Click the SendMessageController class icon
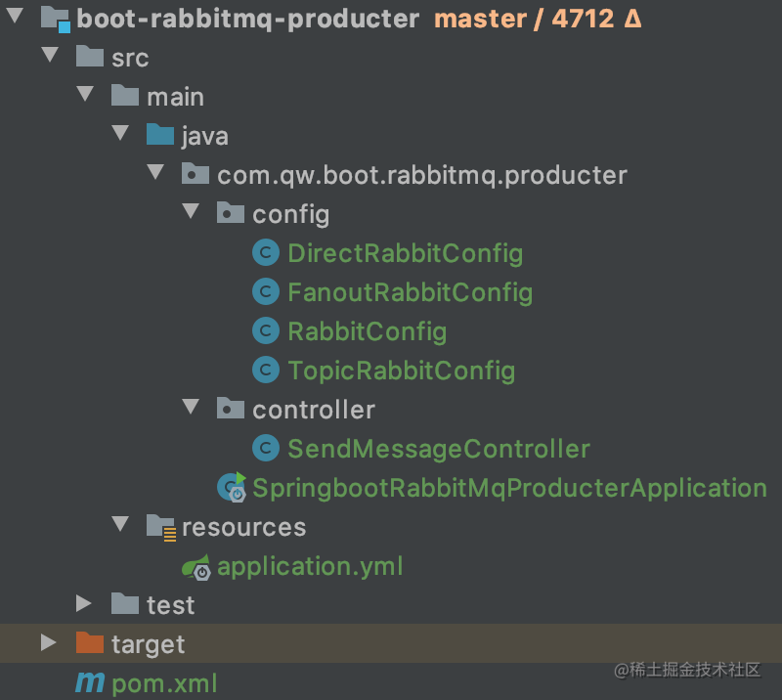 coord(265,449)
